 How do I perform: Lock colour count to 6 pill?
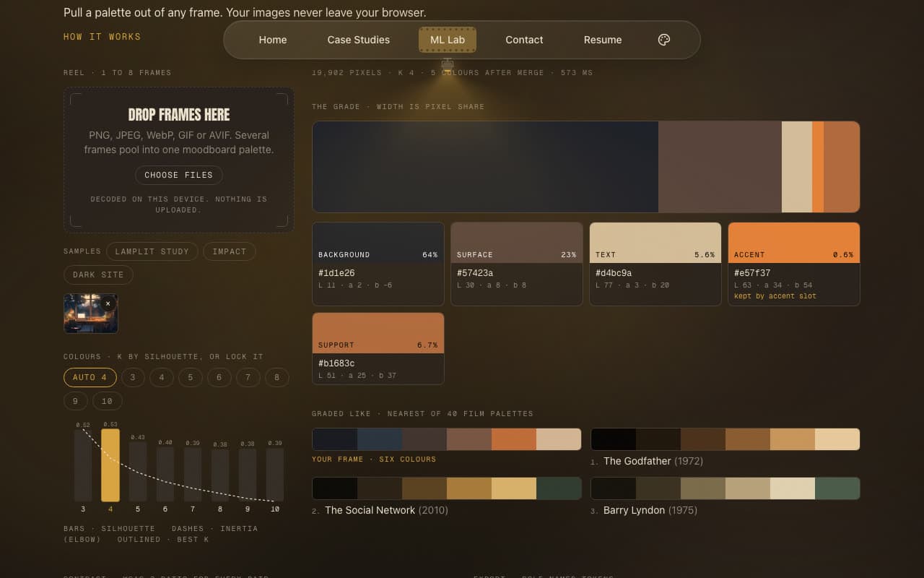click(x=219, y=377)
